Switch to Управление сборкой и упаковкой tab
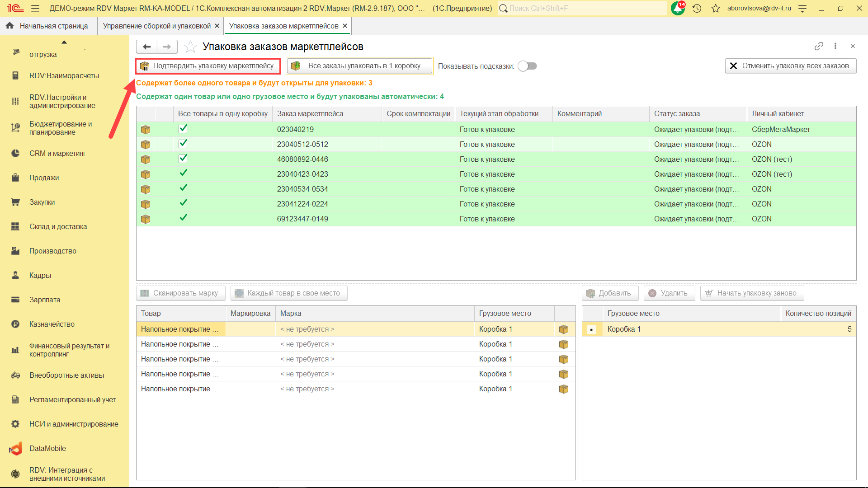Viewport: 868px width, 488px height. [156, 26]
